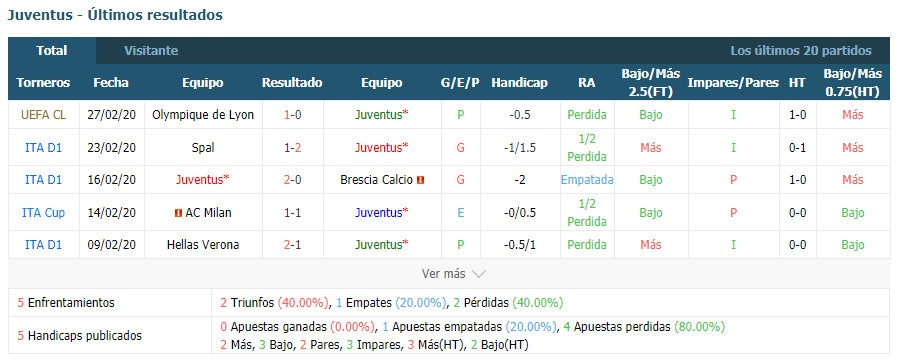Click the 2-0 result versus Brescia
The image size is (898, 362).
(x=292, y=180)
